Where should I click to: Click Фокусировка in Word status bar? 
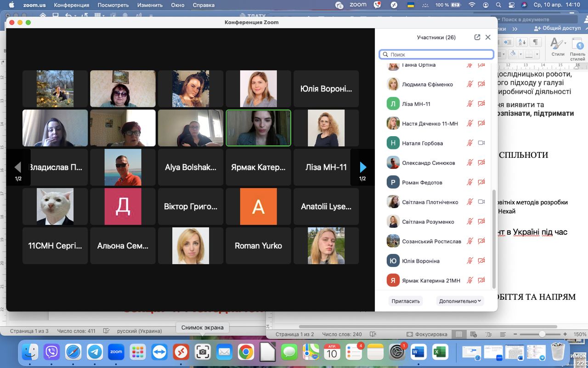coord(427,334)
